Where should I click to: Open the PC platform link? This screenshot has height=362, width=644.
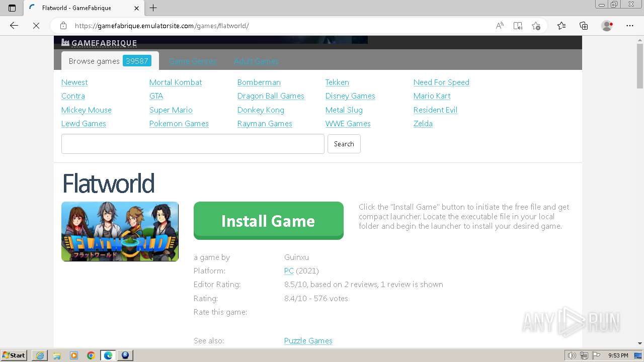(289, 271)
